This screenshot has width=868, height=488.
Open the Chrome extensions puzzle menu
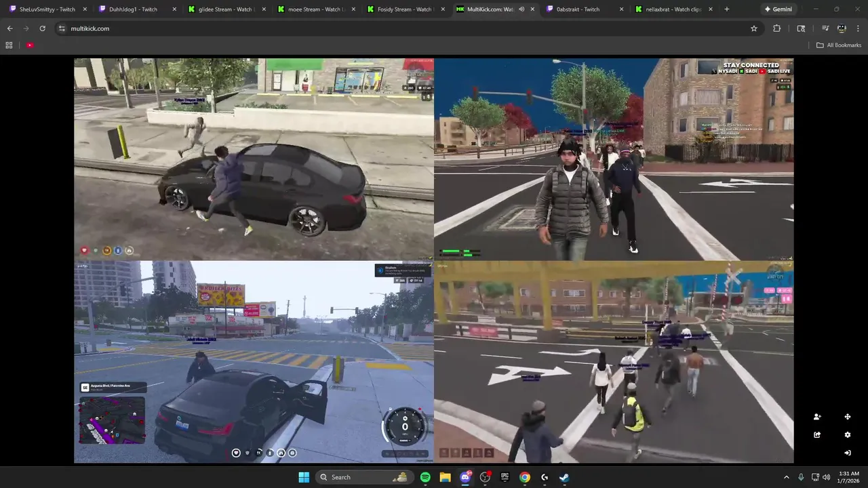pos(777,28)
